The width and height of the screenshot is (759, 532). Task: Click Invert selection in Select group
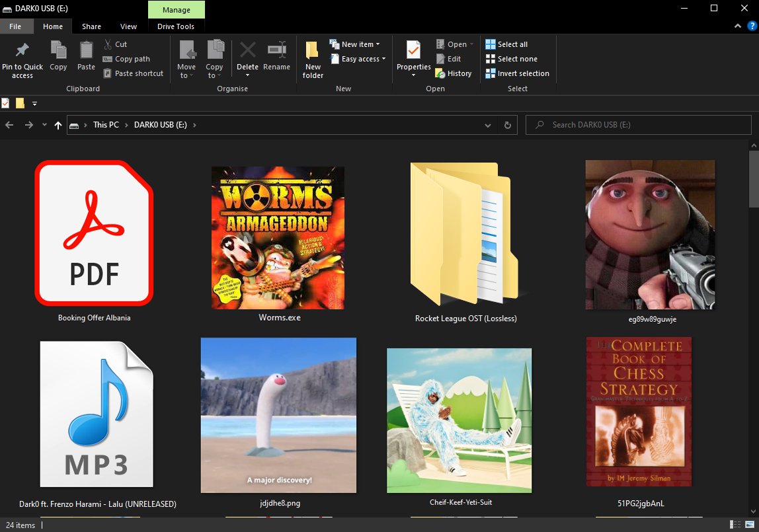point(517,73)
